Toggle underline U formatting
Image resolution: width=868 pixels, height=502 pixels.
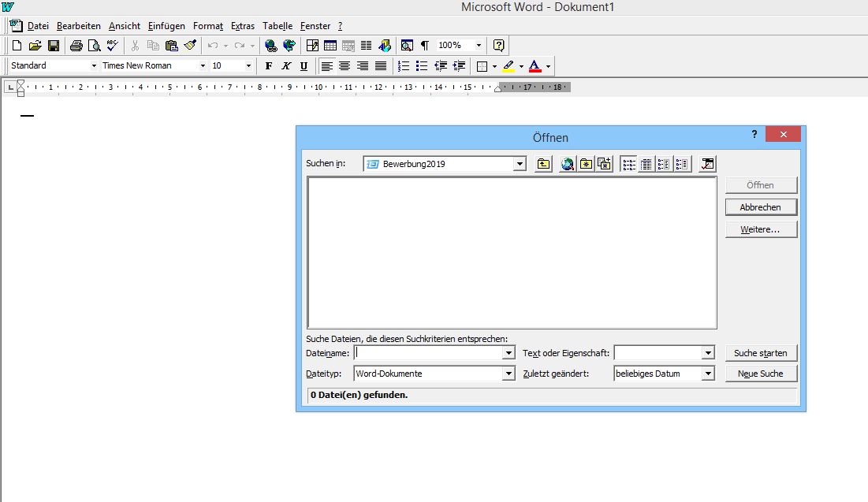point(304,66)
